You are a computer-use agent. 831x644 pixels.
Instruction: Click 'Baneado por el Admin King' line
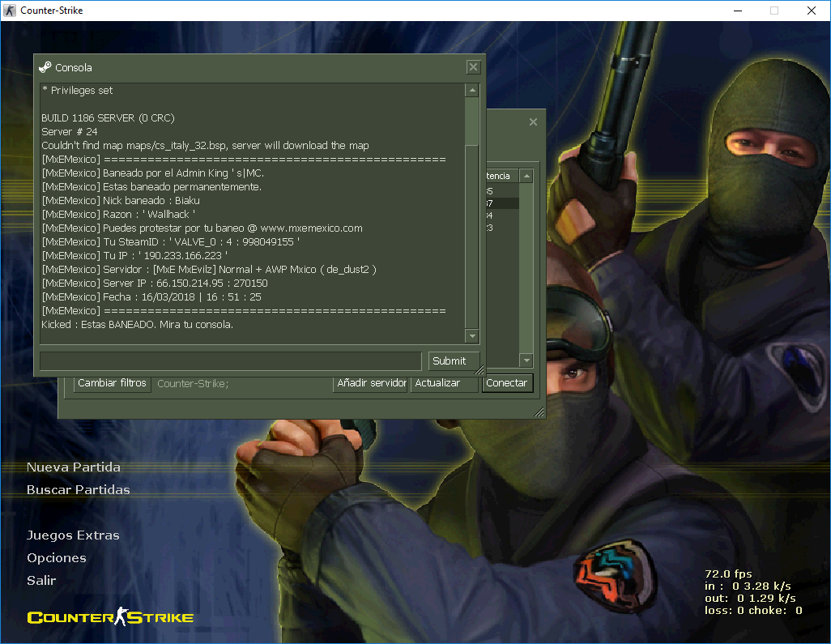click(152, 173)
